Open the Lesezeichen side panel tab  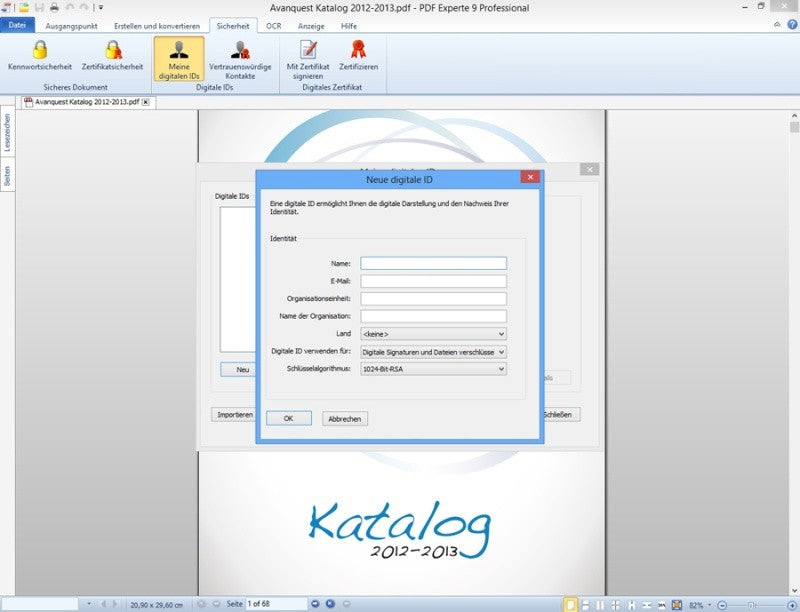7,132
